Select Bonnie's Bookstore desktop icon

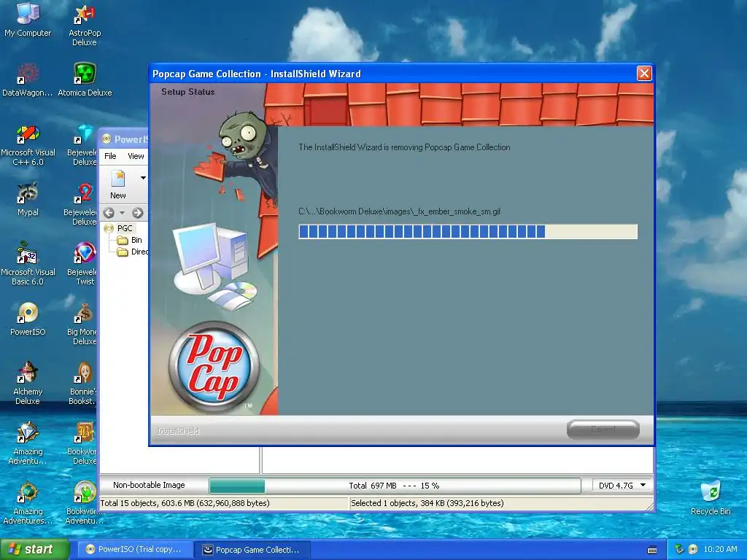point(83,384)
